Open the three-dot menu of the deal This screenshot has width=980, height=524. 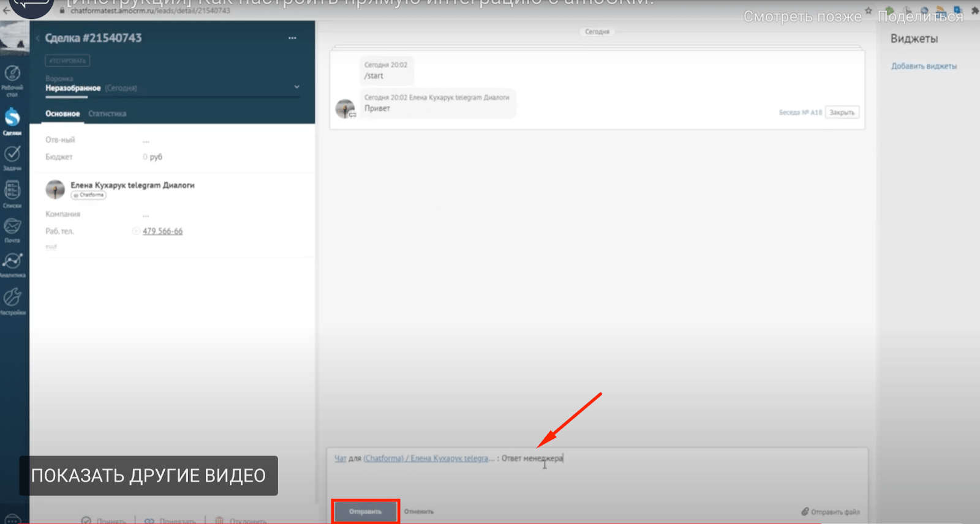pos(292,38)
